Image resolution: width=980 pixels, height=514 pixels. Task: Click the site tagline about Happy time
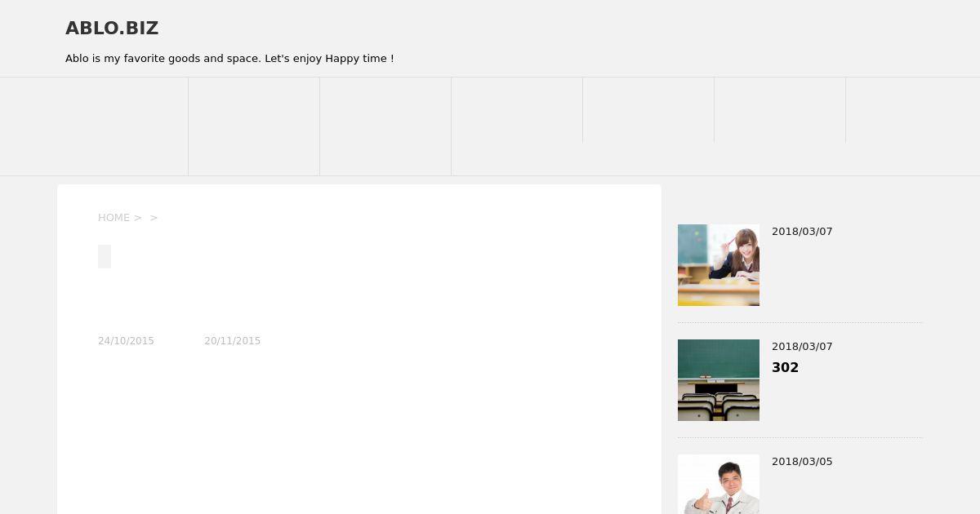pyautogui.click(x=229, y=59)
